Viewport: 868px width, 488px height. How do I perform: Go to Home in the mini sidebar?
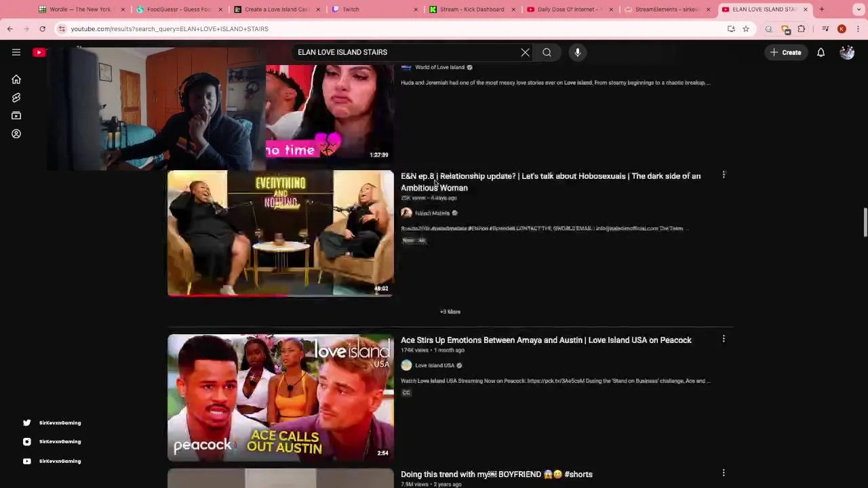click(16, 79)
